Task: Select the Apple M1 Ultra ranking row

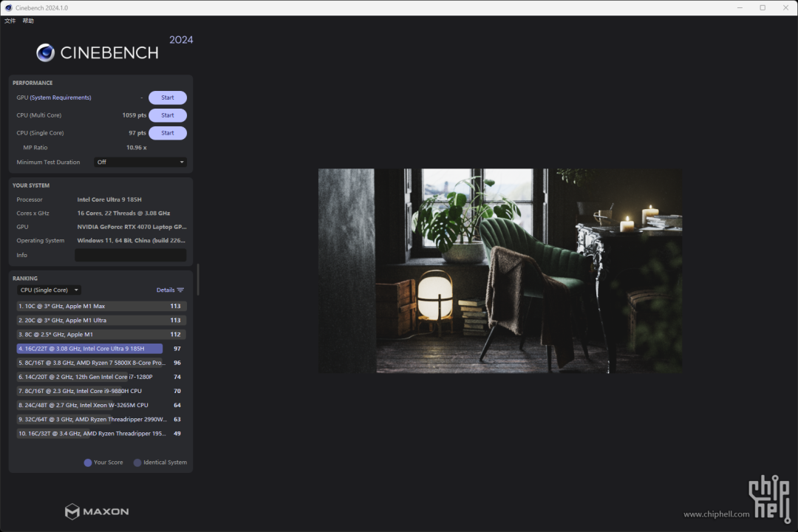Action: point(102,320)
